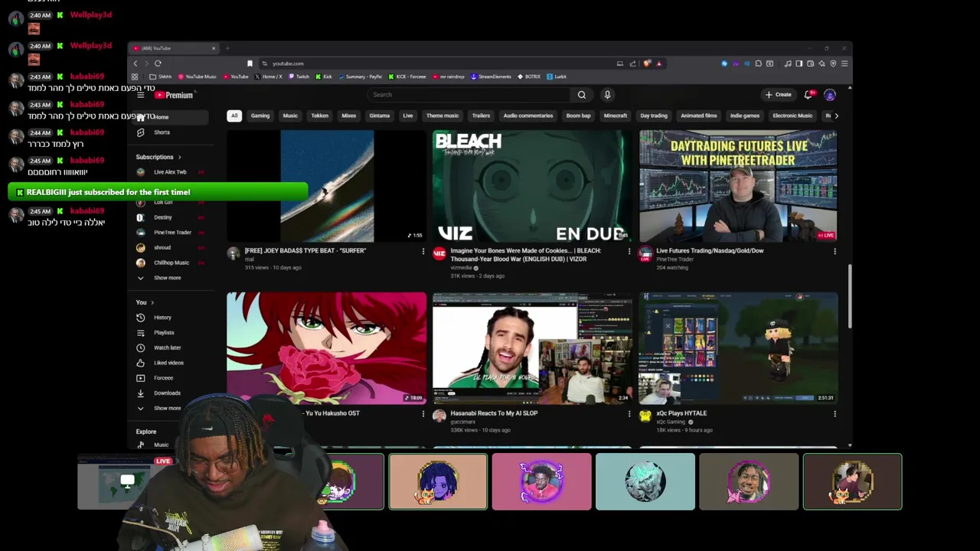The image size is (980, 551).
Task: Select the Audio commentaries filter chip
Action: pyautogui.click(x=528, y=116)
